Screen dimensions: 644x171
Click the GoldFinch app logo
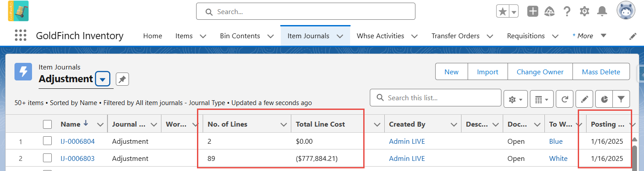point(18,11)
